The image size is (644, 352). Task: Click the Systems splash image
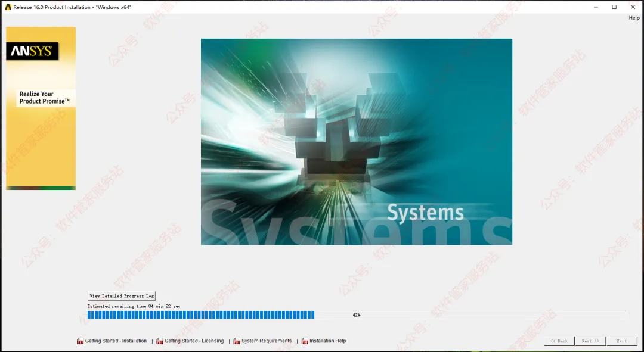click(x=357, y=142)
